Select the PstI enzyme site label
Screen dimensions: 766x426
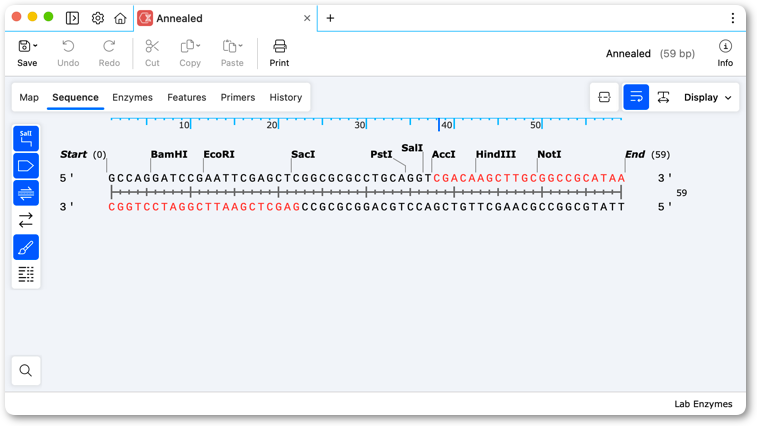click(x=381, y=154)
